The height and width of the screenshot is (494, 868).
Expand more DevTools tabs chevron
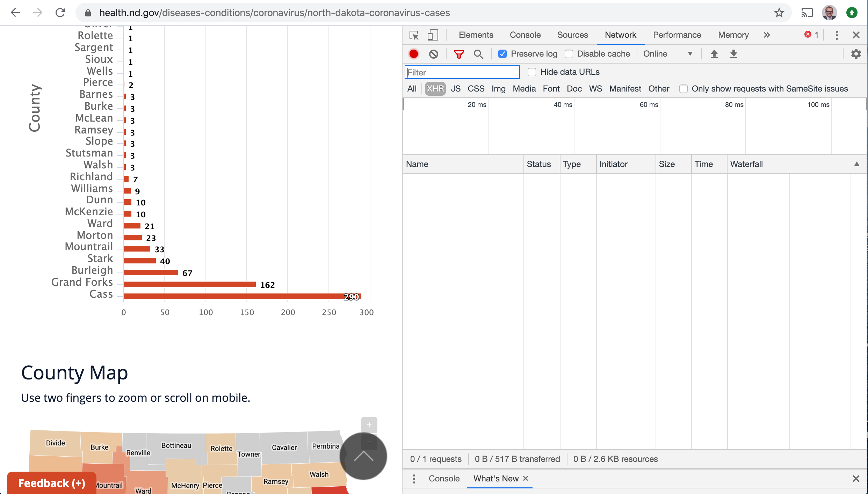pyautogui.click(x=767, y=35)
